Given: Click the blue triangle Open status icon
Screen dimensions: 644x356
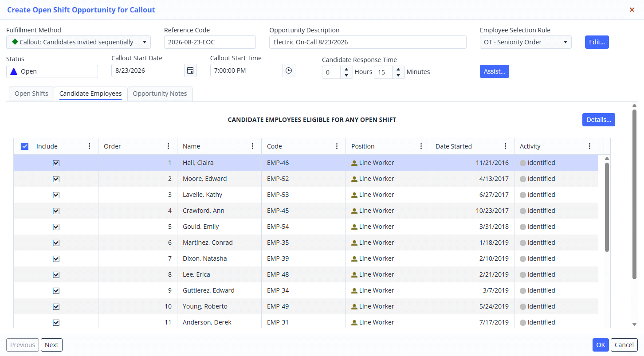Looking at the screenshot, I should click(x=14, y=71).
